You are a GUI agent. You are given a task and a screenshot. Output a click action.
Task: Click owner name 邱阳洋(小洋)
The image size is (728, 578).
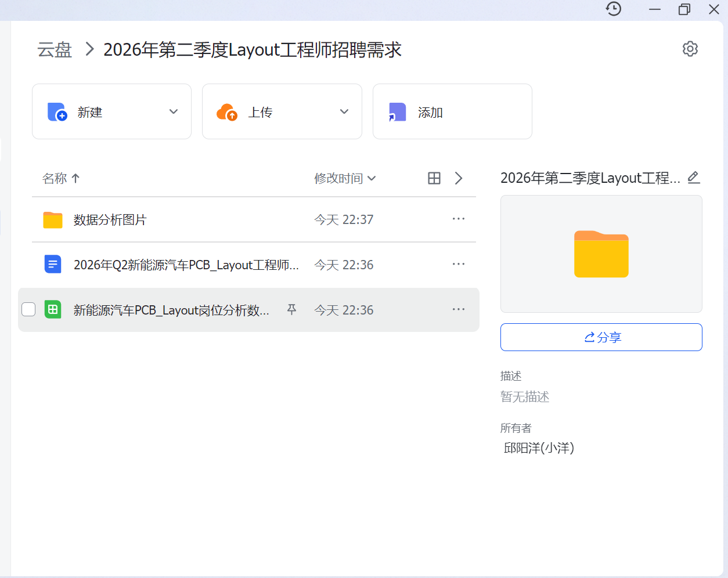tap(539, 448)
